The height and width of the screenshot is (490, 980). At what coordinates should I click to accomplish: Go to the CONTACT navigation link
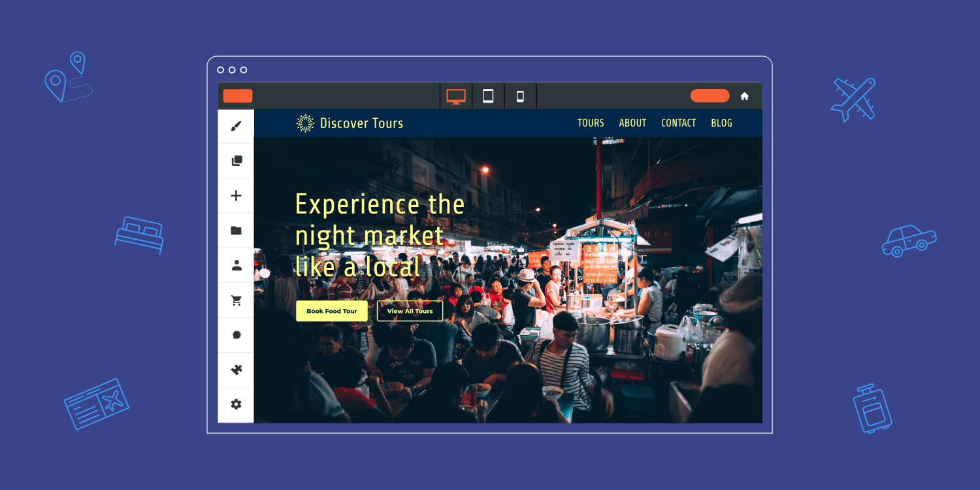(x=678, y=123)
